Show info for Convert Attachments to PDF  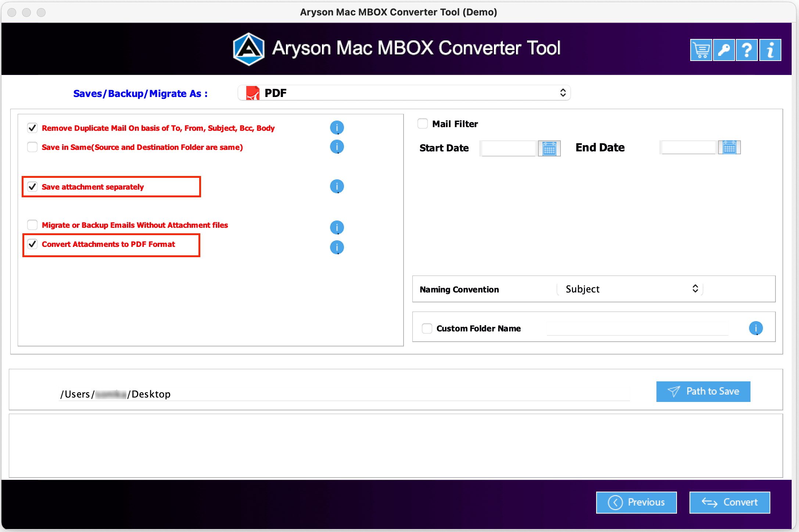(x=337, y=247)
